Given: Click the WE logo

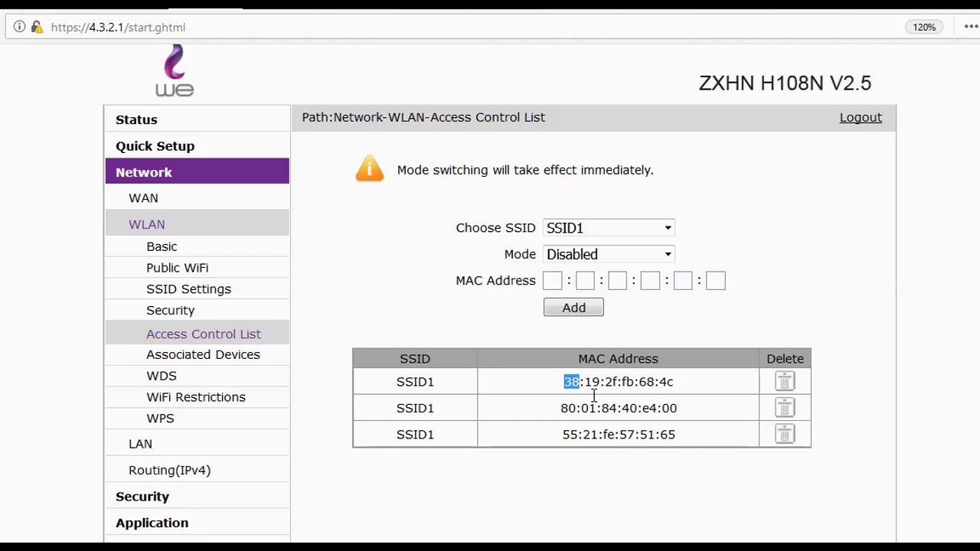Looking at the screenshot, I should tap(175, 70).
